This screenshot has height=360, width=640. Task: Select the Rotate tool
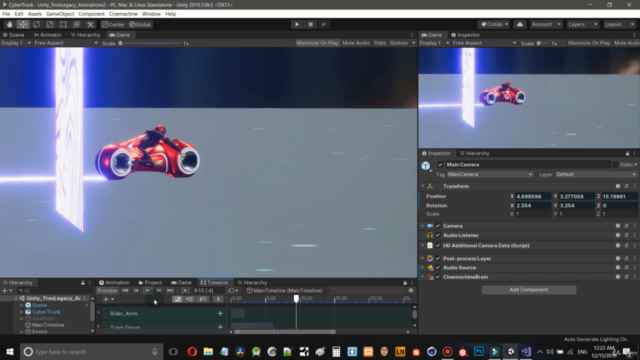36,24
